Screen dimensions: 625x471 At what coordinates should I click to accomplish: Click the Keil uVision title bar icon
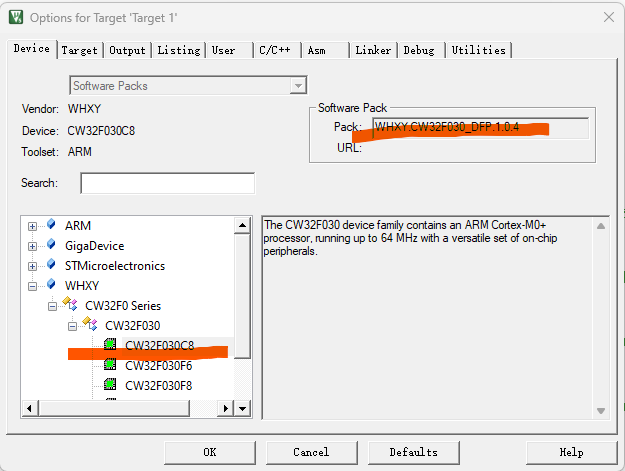(16, 17)
